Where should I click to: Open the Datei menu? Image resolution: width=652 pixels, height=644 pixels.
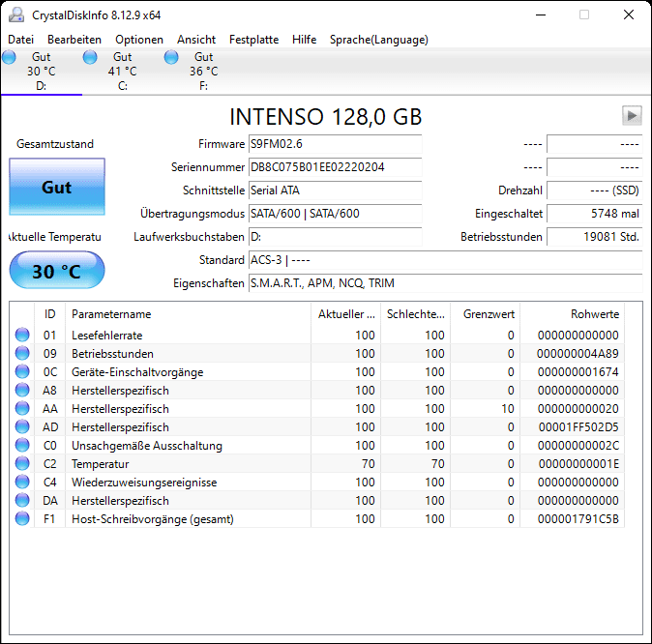20,40
